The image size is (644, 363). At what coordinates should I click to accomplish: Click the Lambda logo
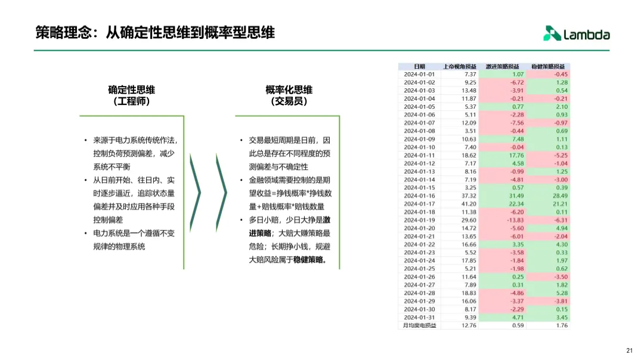[x=575, y=33]
